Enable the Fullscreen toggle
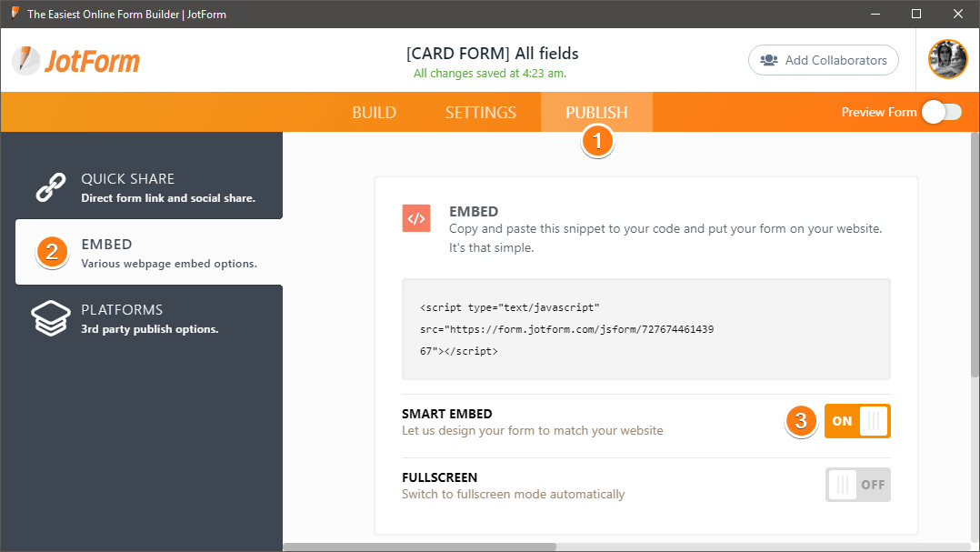980x552 pixels. pyautogui.click(x=857, y=485)
